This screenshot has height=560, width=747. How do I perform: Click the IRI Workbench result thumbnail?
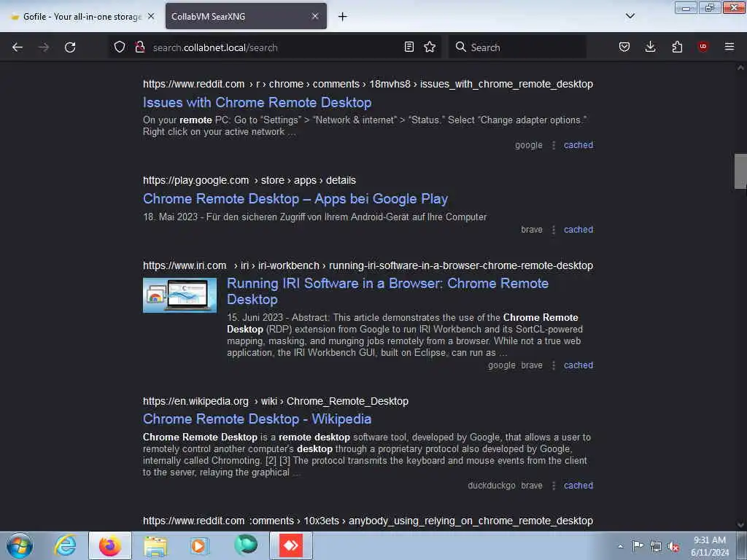(x=179, y=295)
